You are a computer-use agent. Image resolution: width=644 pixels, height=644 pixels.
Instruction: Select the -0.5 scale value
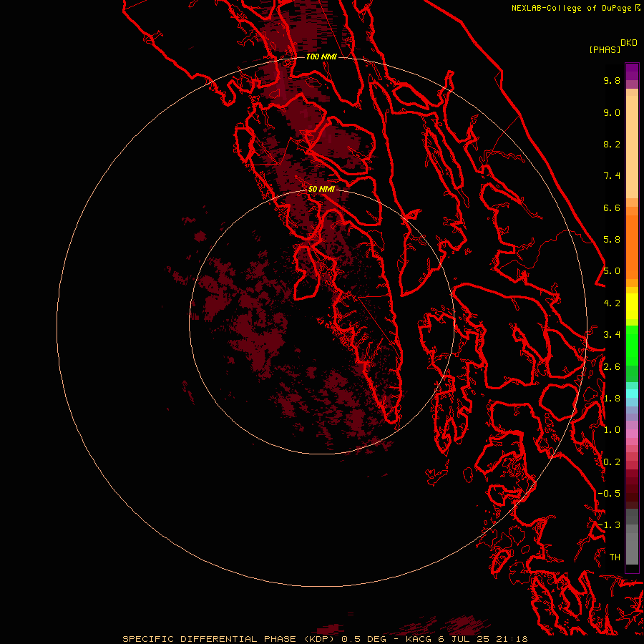pyautogui.click(x=609, y=494)
